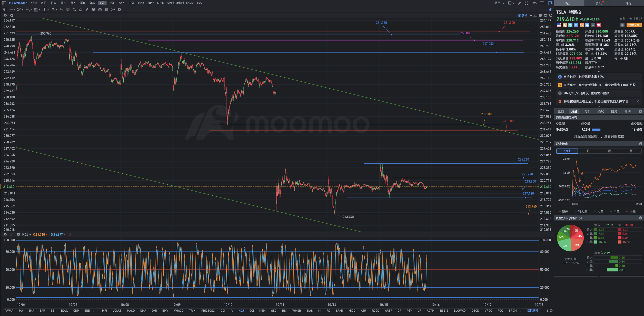644x316 pixels.
Task: Open the 评论 comments tab
Action: click(x=628, y=3)
